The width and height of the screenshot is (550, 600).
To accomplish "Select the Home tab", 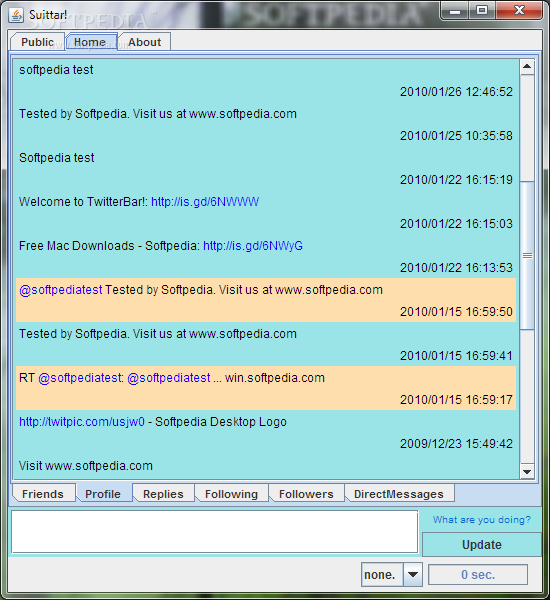I will (x=91, y=42).
